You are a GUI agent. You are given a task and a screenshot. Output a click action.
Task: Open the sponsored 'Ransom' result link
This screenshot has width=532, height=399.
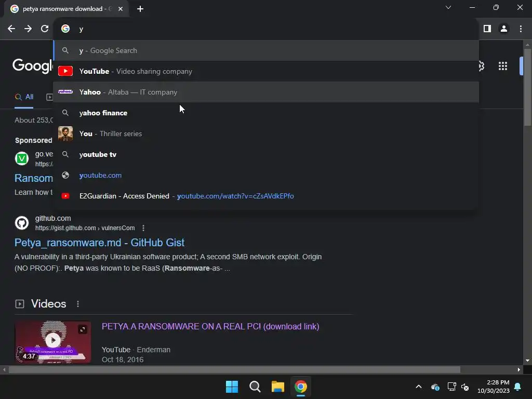point(34,178)
